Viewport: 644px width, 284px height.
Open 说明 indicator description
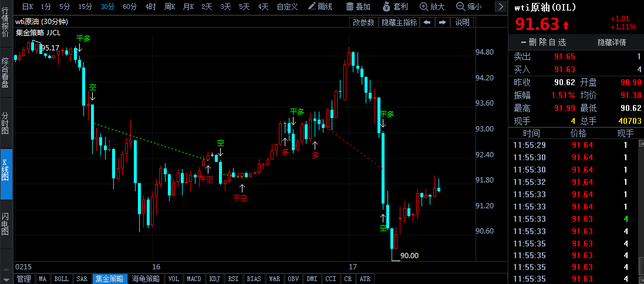tap(463, 22)
